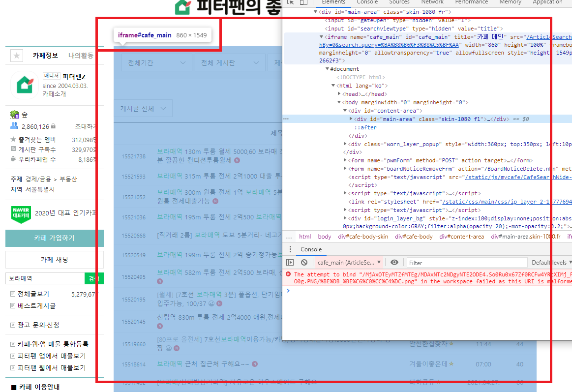
Task: Select the div#cafe-body breadcrumb
Action: pyautogui.click(x=414, y=237)
